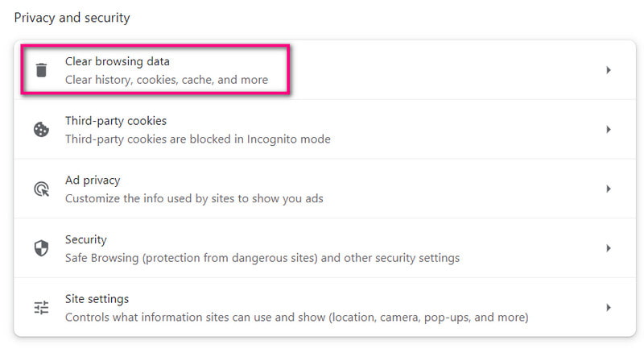Open the Ad privacy title
644x349 pixels.
pos(93,180)
